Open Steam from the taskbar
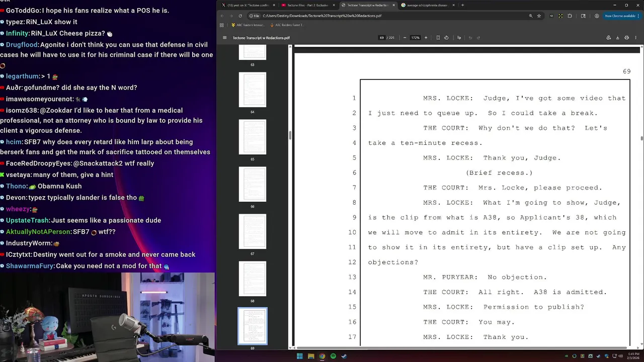The height and width of the screenshot is (362, 644). click(344, 356)
